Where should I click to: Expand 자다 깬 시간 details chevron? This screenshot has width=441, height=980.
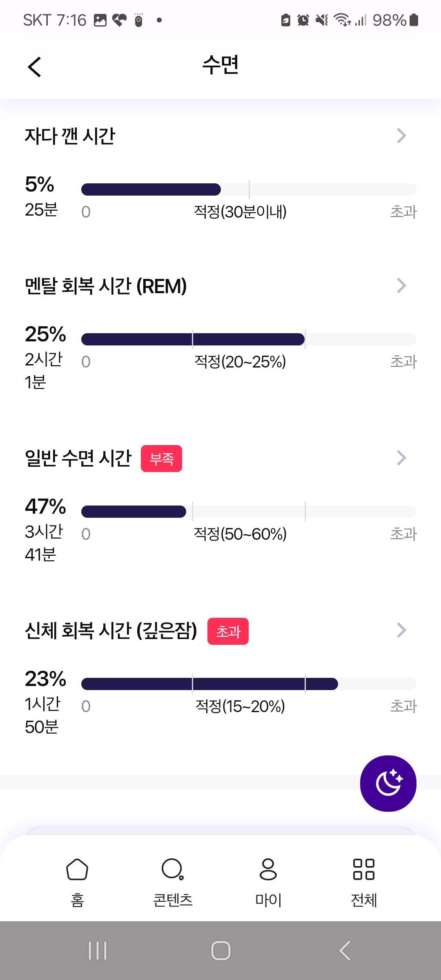pos(401,136)
